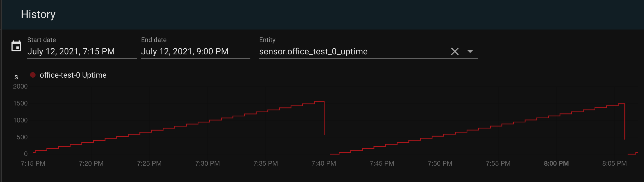Toggle the red office-test-0 Uptime legend dot
The width and height of the screenshot is (644, 182).
point(33,75)
